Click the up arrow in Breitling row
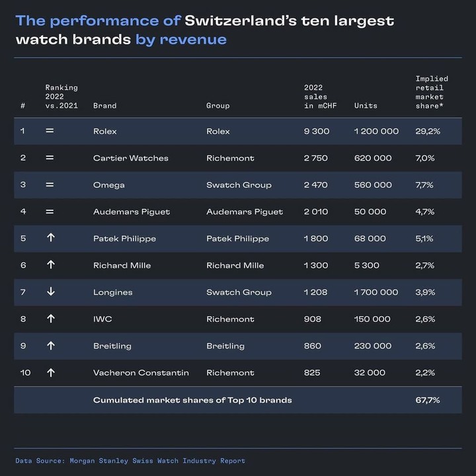Viewport: 476px width, 476px height. (51, 346)
